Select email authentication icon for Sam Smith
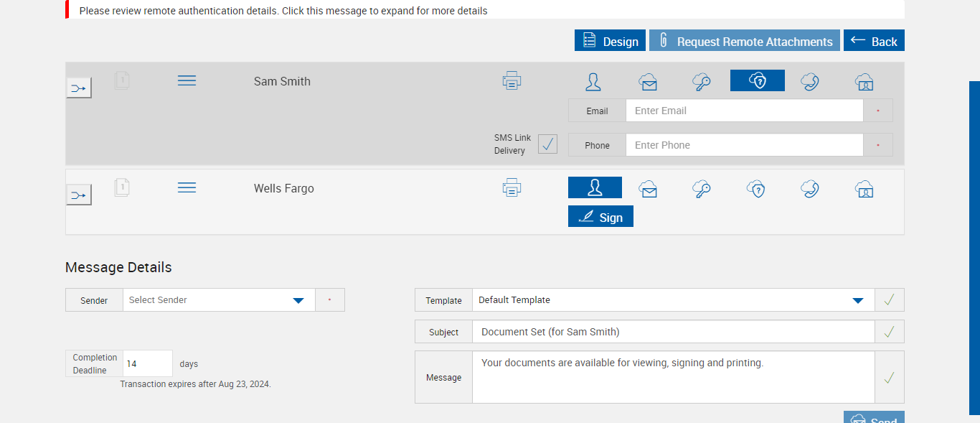 coord(648,81)
